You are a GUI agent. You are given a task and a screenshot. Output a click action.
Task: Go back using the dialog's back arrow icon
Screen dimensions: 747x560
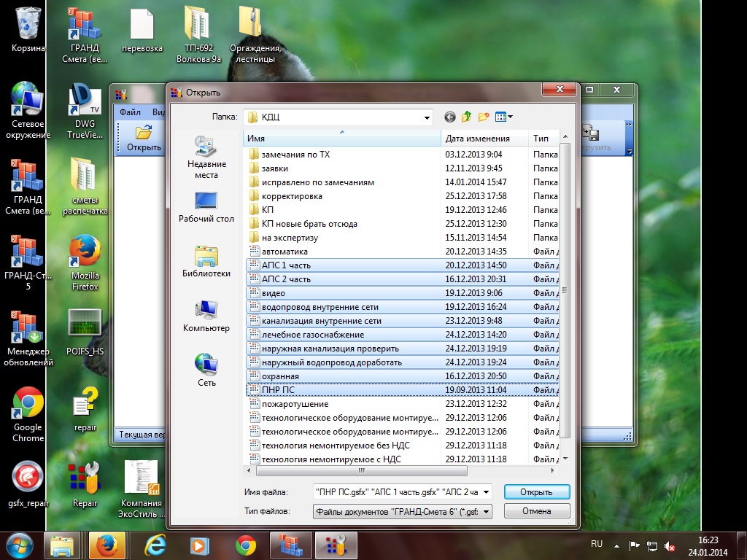click(449, 117)
